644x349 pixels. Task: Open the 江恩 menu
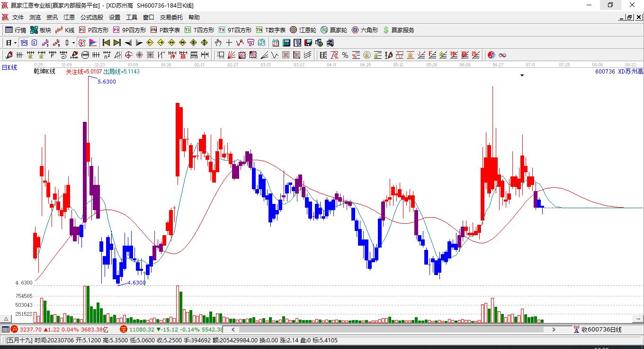click(69, 18)
